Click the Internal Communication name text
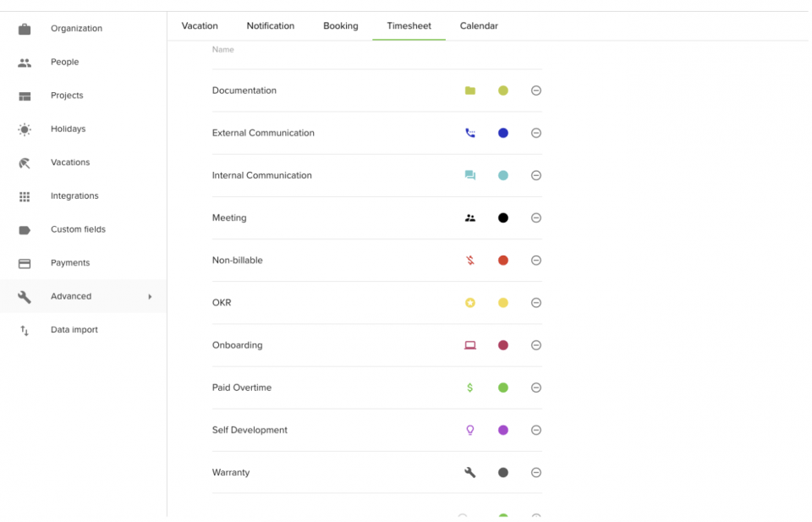812x522 pixels. pos(261,176)
